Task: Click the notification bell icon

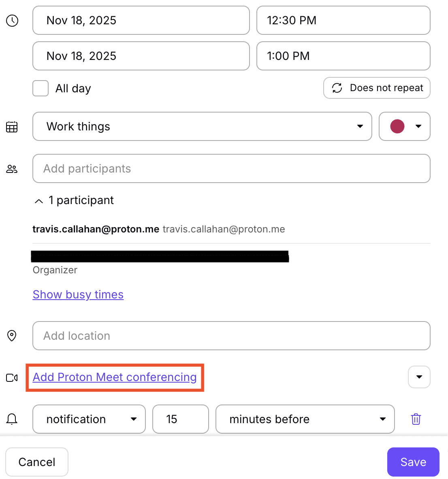Action: point(12,419)
